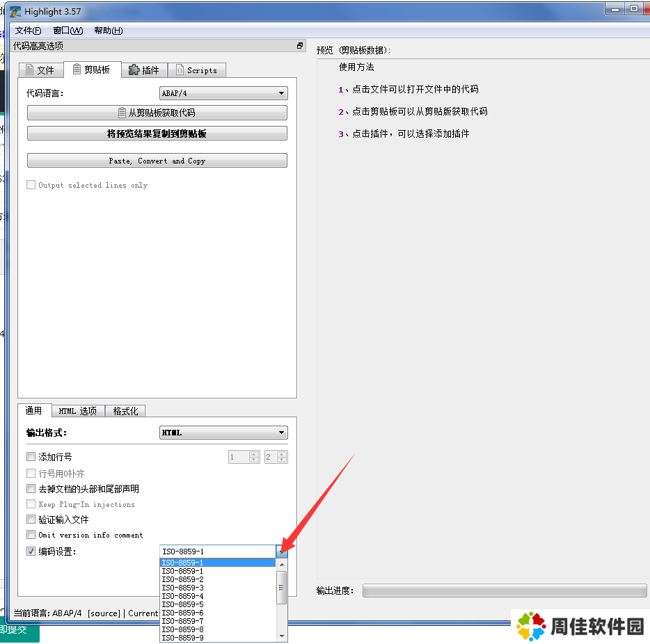
Task: Click 将预览结果复制到剪贴板 button
Action: point(157,134)
